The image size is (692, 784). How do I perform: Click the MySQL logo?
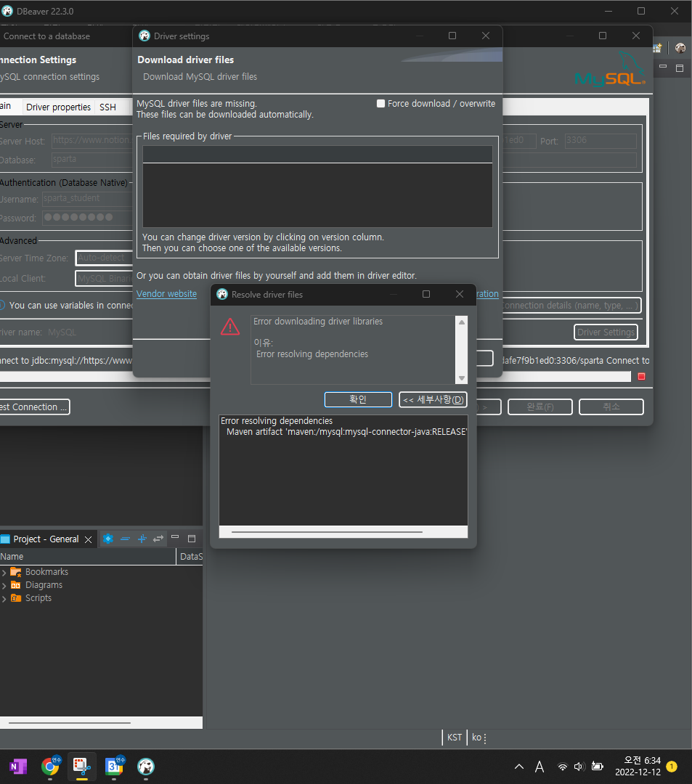coord(610,69)
